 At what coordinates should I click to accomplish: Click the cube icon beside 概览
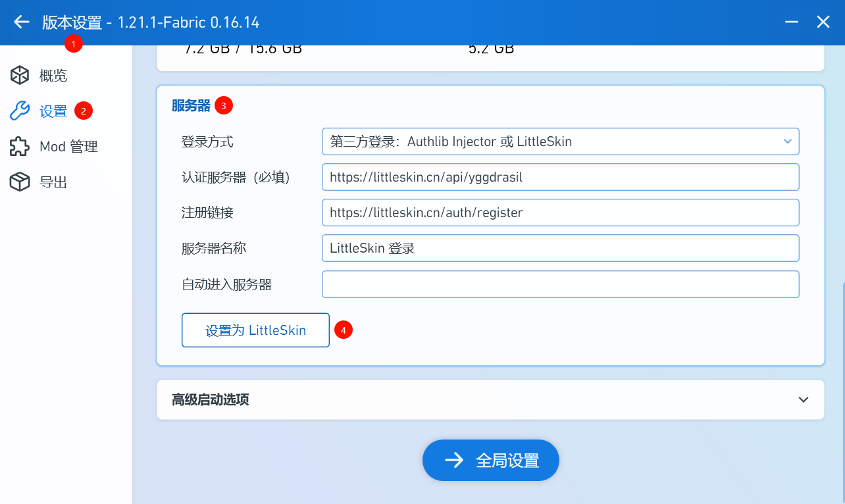coord(20,76)
